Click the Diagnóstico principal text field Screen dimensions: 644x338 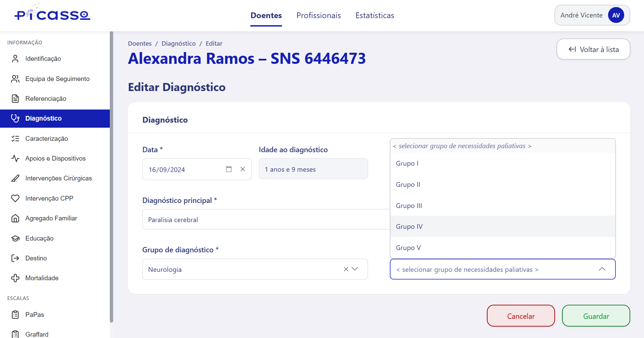(x=266, y=220)
